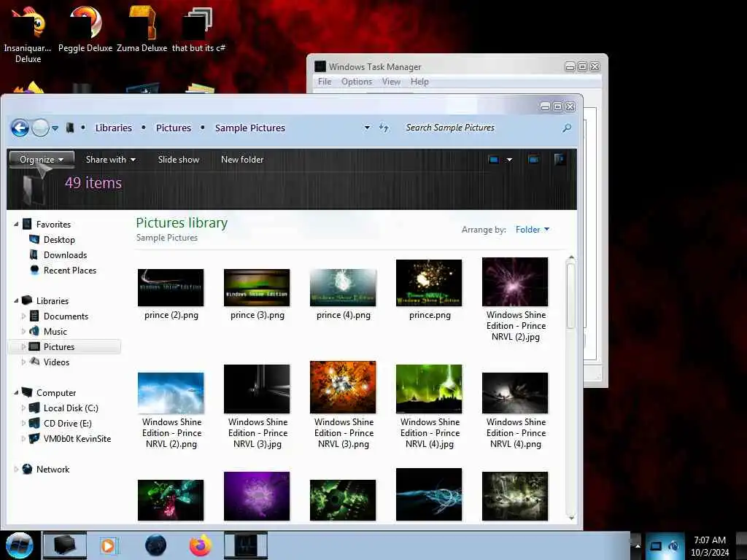The height and width of the screenshot is (560, 747).
Task: Select Windows Shine Edition NRVL (2).jpg thumbnail
Action: pos(515,281)
